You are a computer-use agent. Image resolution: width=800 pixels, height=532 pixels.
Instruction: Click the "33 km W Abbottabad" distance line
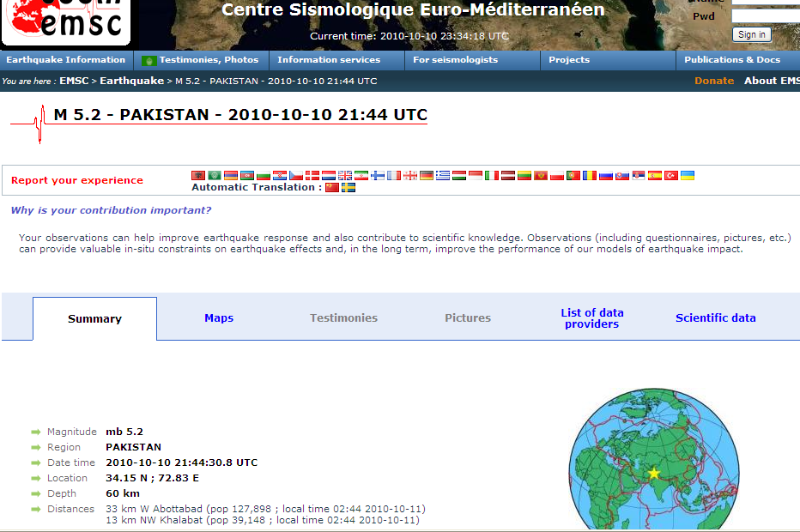265,509
